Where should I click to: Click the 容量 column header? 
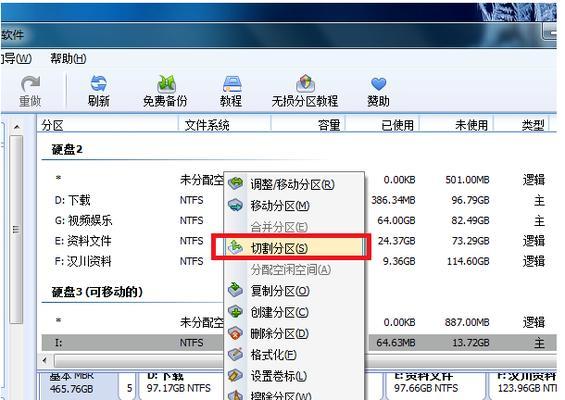tap(328, 125)
